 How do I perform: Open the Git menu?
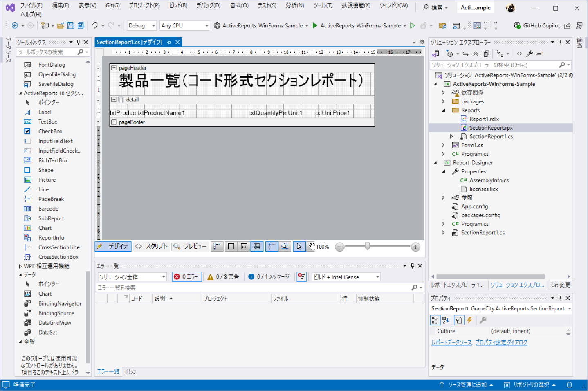(112, 5)
